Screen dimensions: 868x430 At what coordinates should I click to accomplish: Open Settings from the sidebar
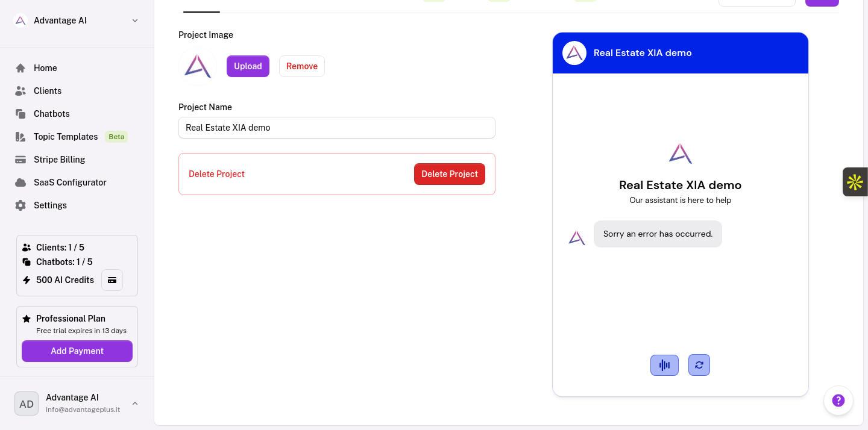(x=50, y=205)
